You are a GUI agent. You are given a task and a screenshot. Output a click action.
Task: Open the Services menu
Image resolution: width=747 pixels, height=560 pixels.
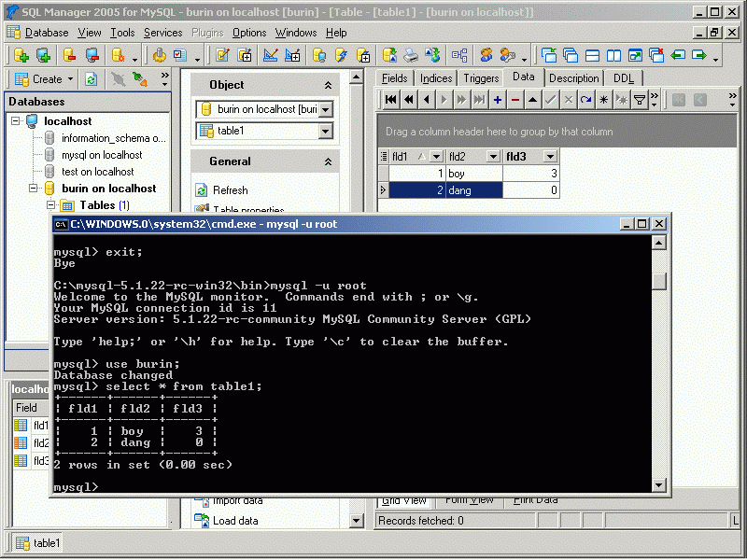pyautogui.click(x=162, y=33)
